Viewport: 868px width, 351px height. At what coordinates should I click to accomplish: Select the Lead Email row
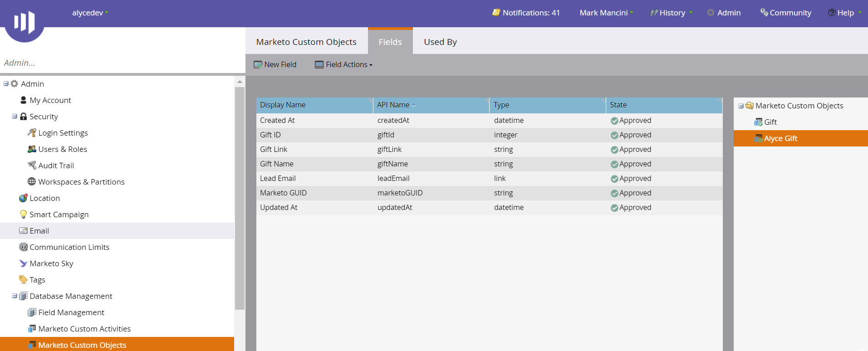click(x=489, y=178)
